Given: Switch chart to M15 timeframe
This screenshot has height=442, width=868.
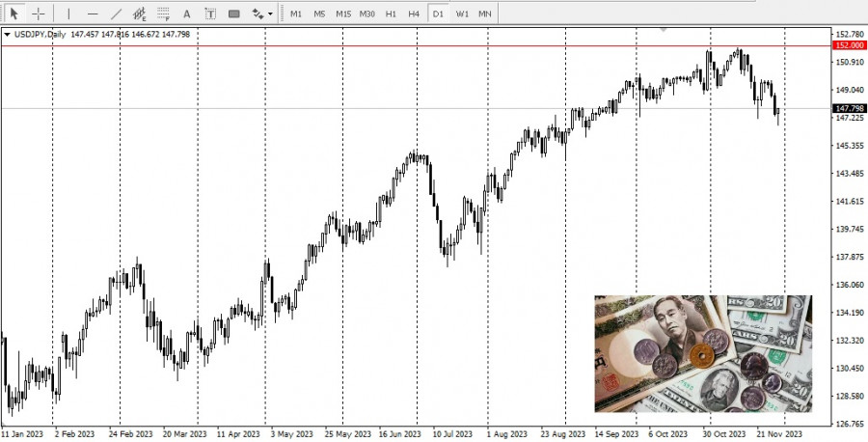Looking at the screenshot, I should pos(343,14).
